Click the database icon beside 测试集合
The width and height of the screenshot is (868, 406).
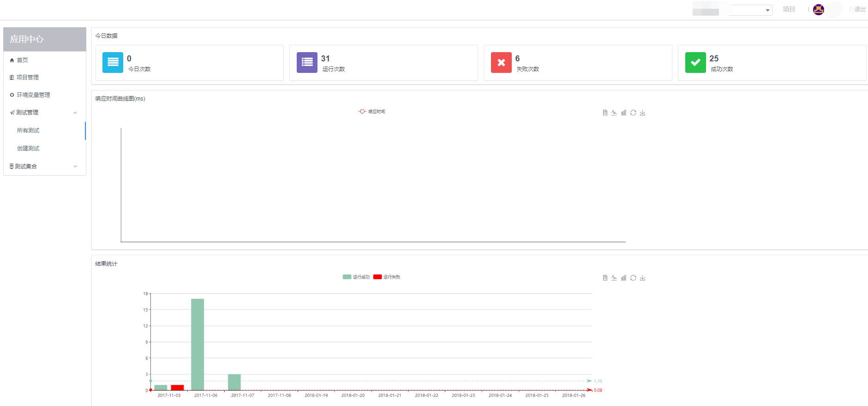pos(12,166)
